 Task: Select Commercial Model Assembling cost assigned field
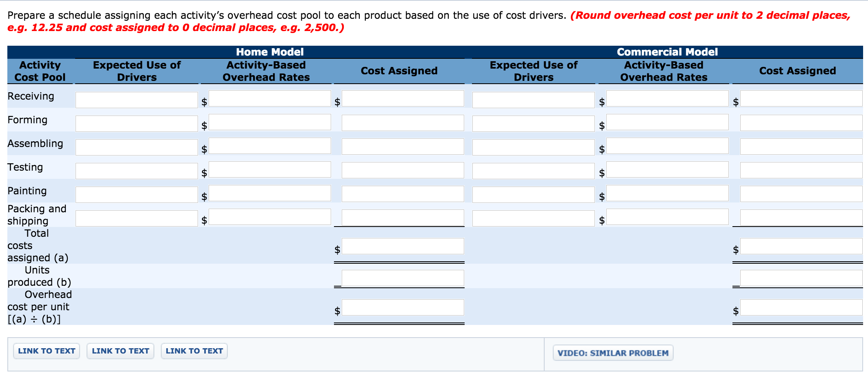point(801,147)
